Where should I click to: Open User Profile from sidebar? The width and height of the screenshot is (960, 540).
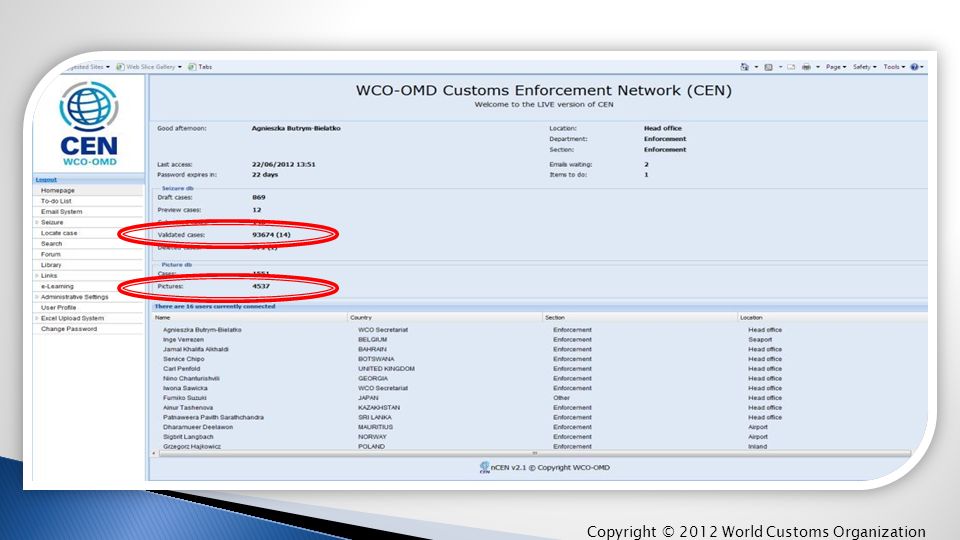(58, 307)
